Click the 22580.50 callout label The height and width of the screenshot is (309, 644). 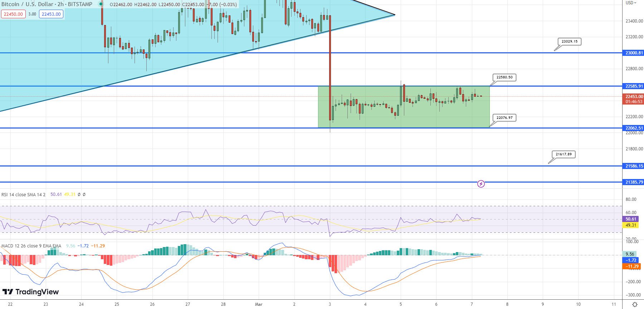click(x=504, y=77)
